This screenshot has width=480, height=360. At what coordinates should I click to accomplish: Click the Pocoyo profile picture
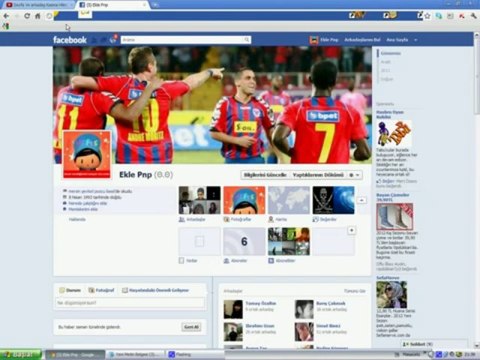tap(87, 155)
